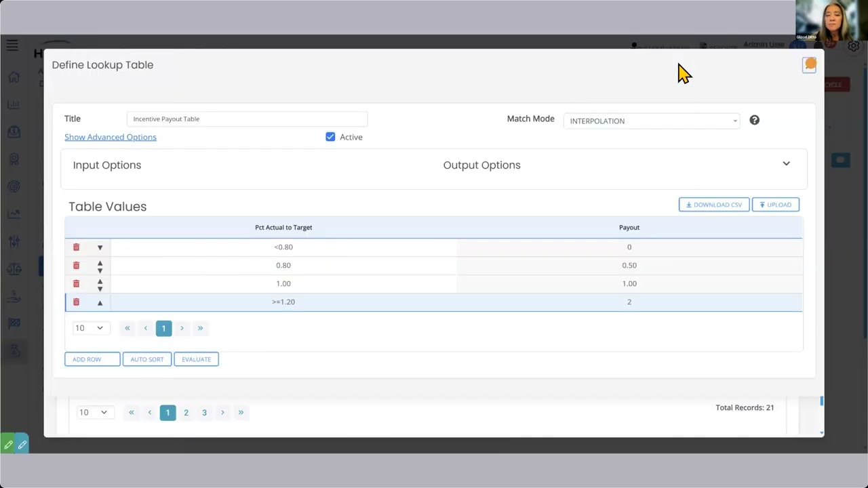Open the settings gear in header
The width and height of the screenshot is (868, 488).
coord(854,46)
